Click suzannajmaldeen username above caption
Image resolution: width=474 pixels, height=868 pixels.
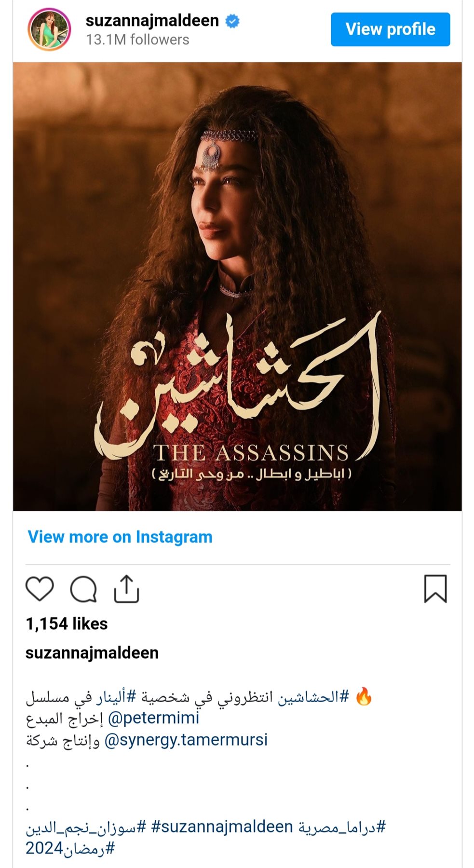(92, 652)
